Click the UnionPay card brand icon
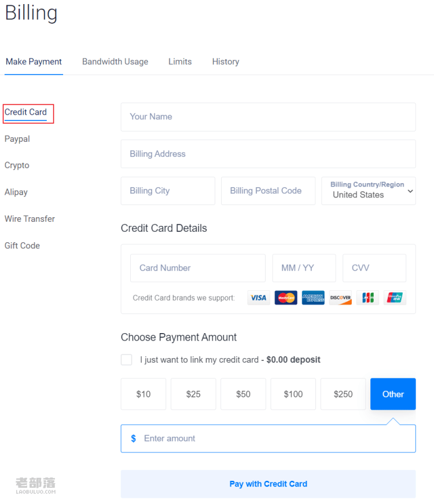 [395, 298]
